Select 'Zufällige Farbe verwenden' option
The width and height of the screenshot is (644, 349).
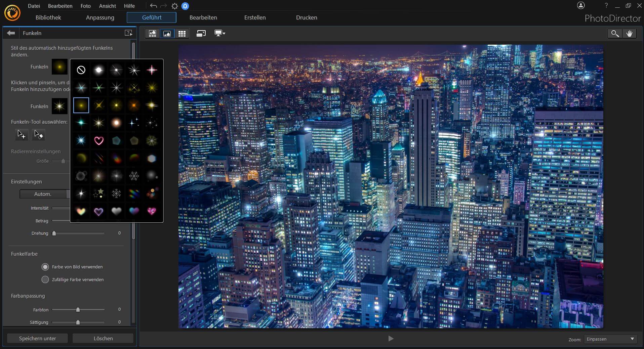coord(45,279)
